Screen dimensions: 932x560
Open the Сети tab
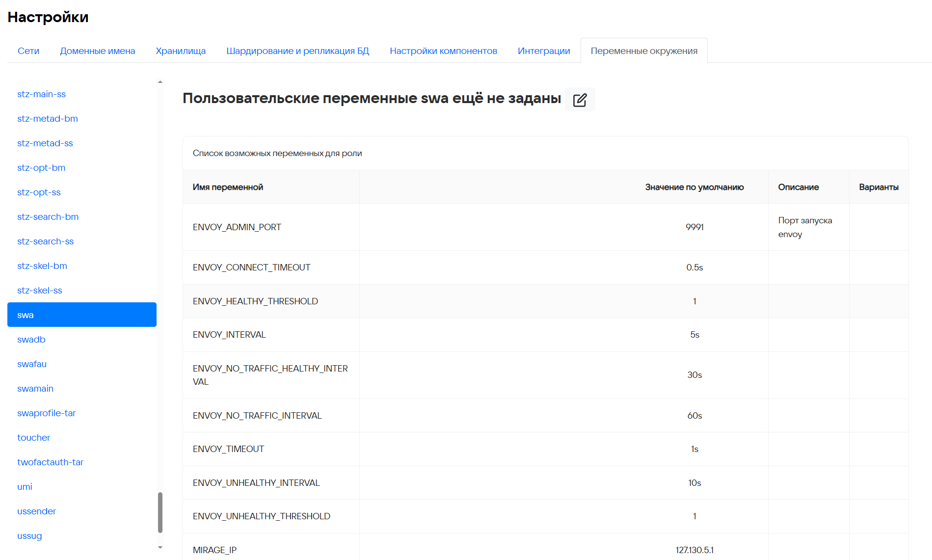(28, 51)
